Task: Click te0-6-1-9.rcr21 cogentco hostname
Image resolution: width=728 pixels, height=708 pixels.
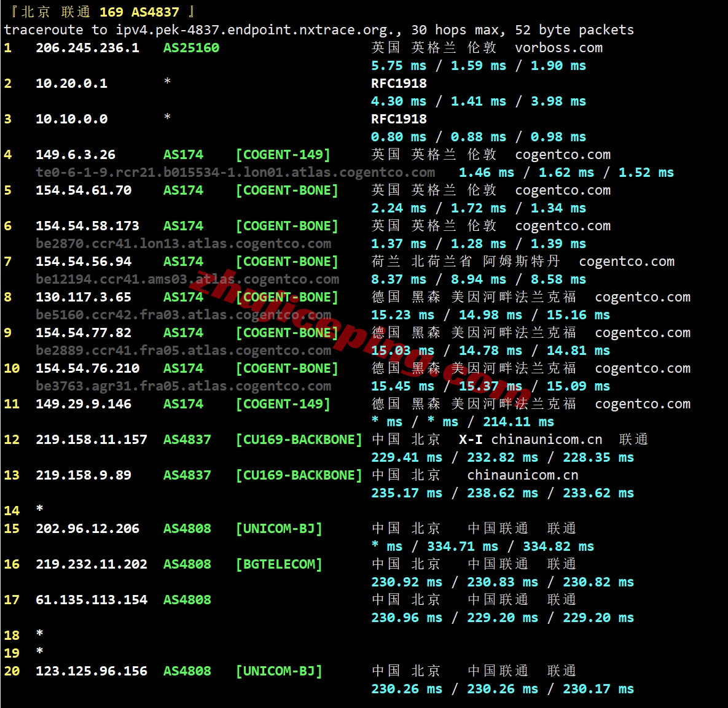Action: click(235, 173)
